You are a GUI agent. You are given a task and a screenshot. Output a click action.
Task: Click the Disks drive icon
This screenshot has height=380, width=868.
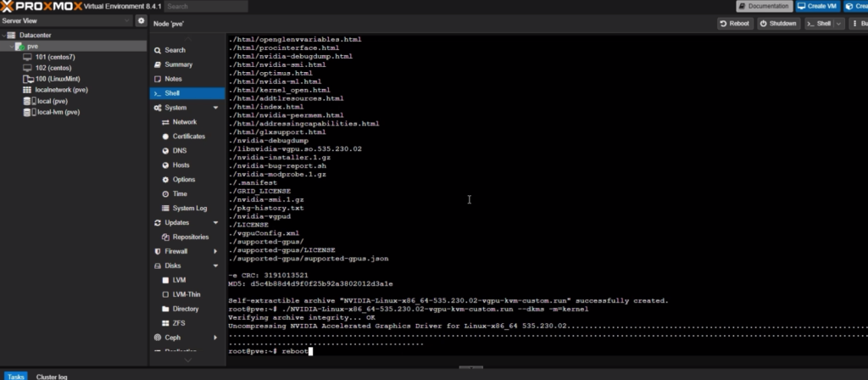click(x=158, y=266)
